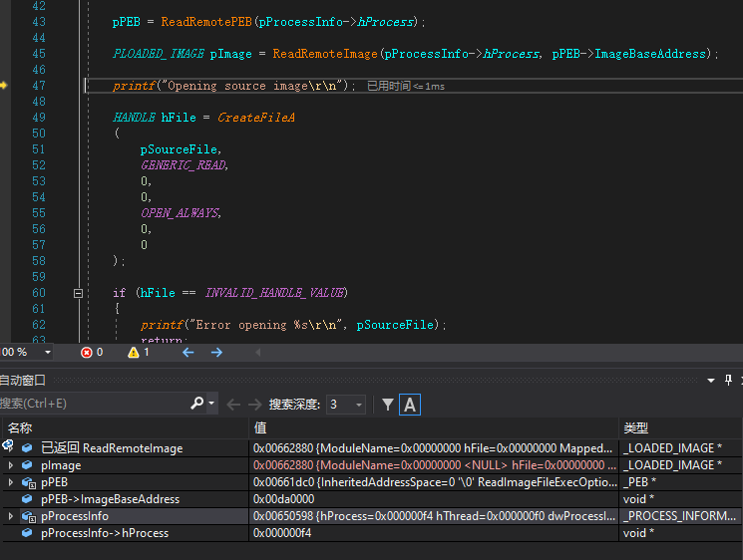This screenshot has height=560, width=743.
Task: Click the elapsed time hint 已用时间 <=1ms
Action: coord(406,86)
